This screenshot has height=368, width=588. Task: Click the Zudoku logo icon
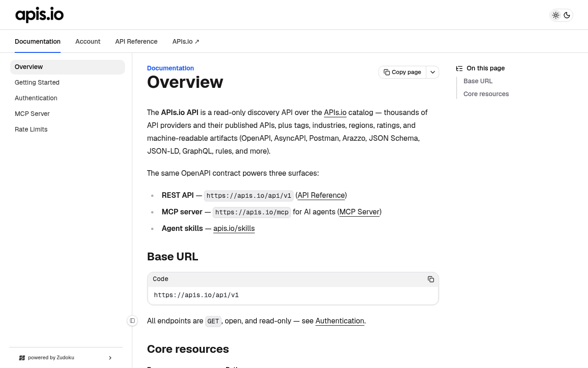(x=22, y=358)
